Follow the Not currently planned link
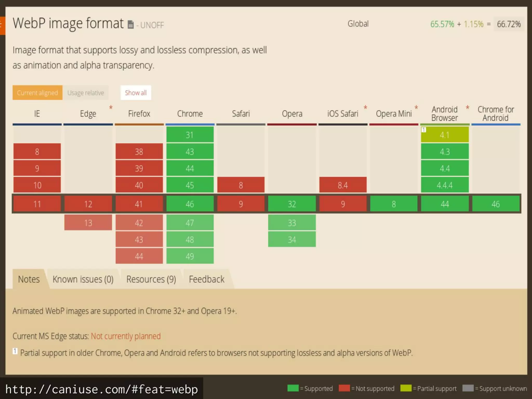 tap(126, 336)
